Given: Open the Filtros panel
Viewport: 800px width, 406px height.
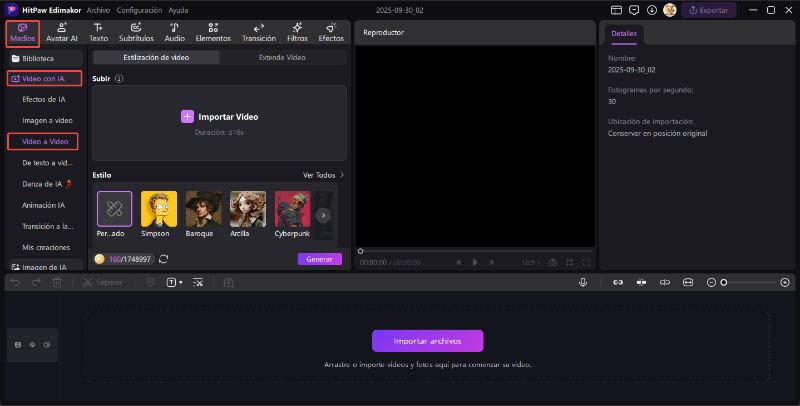Looking at the screenshot, I should (x=297, y=31).
